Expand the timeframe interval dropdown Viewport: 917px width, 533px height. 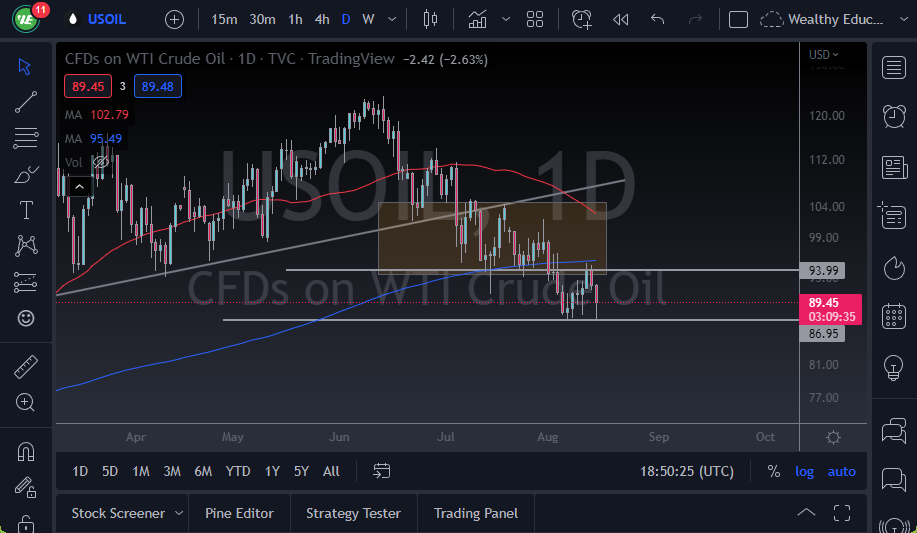(x=392, y=19)
